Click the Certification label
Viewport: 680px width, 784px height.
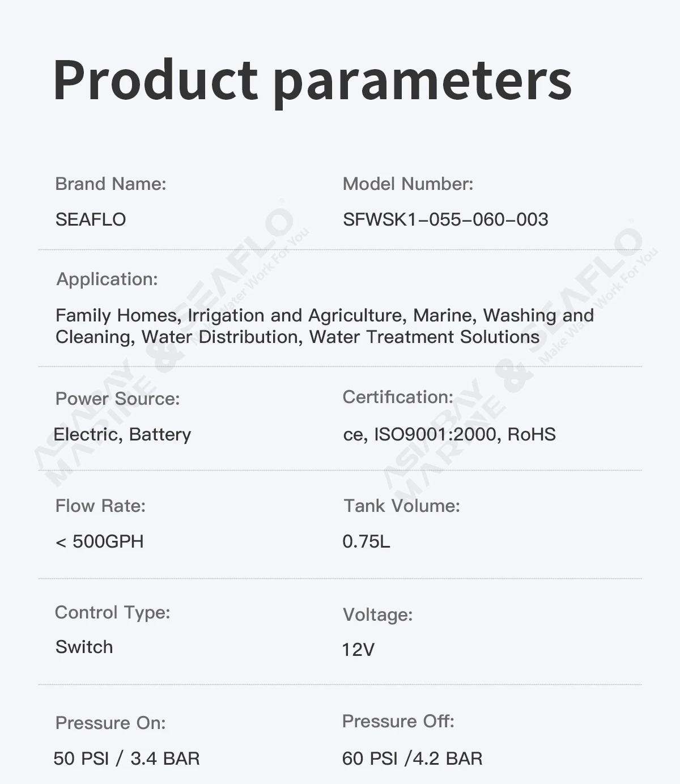pyautogui.click(x=398, y=397)
